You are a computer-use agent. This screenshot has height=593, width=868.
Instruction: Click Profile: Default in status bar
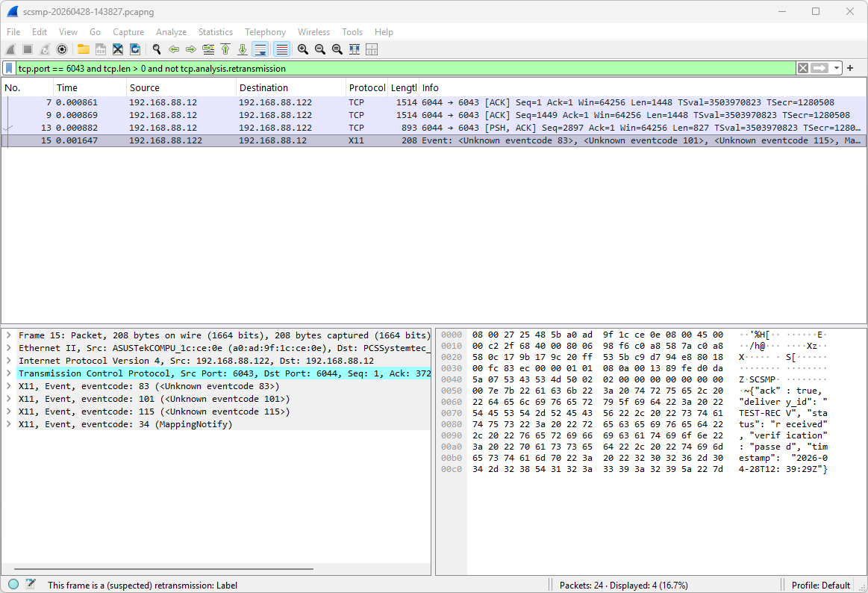820,586
